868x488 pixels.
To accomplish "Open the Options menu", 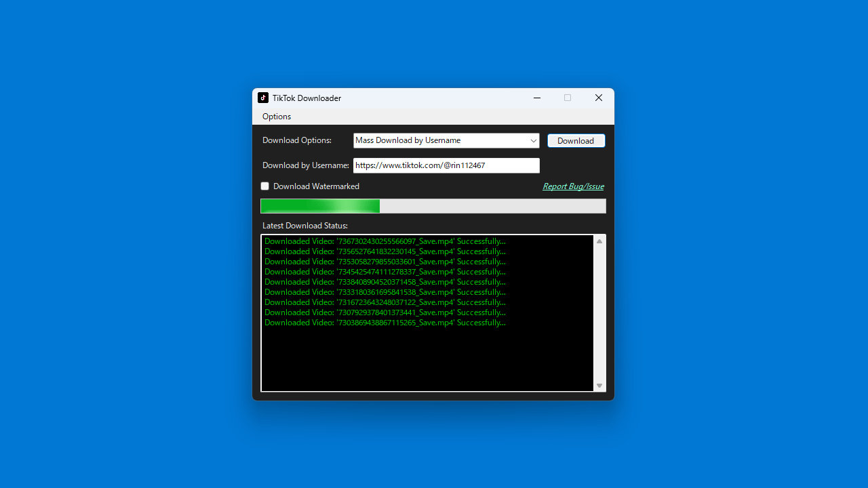I will coord(277,117).
